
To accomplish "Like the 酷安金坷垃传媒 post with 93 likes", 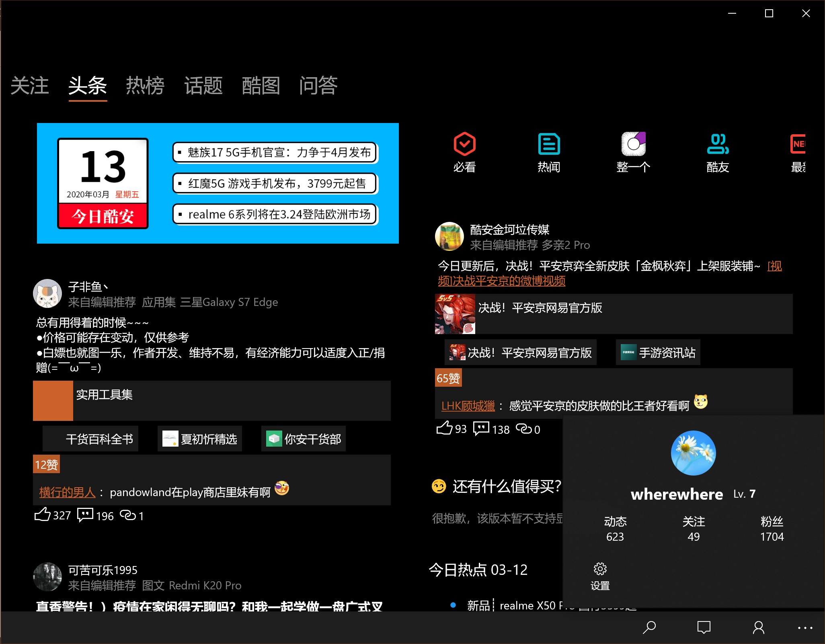I will [x=445, y=428].
